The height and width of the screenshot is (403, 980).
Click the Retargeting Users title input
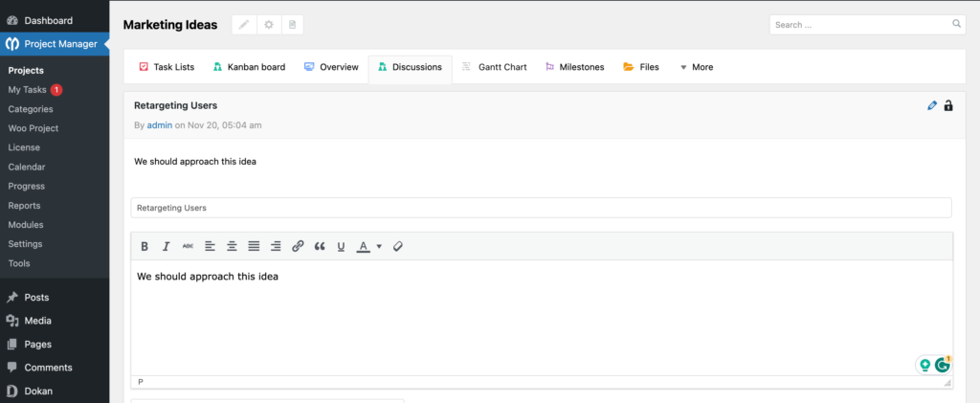(541, 208)
